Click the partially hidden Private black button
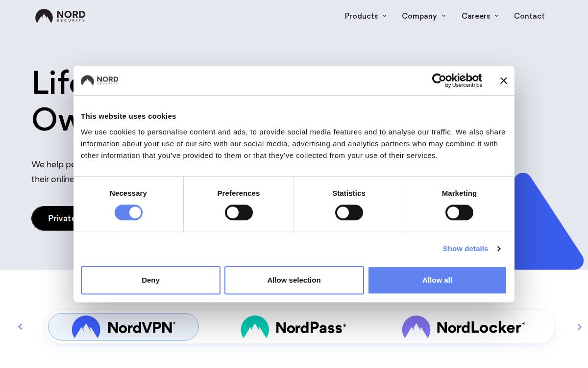Image resolution: width=588 pixels, height=368 pixels. click(52, 218)
